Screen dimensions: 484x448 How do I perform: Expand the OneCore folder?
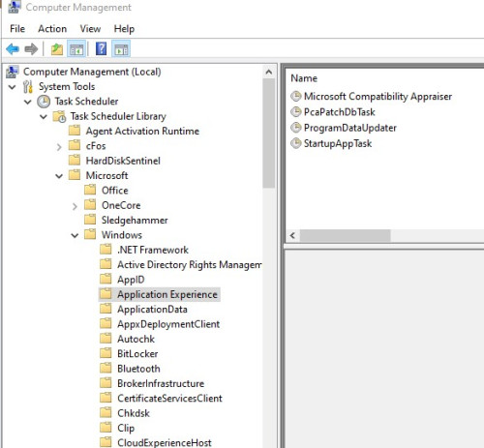[x=75, y=206]
